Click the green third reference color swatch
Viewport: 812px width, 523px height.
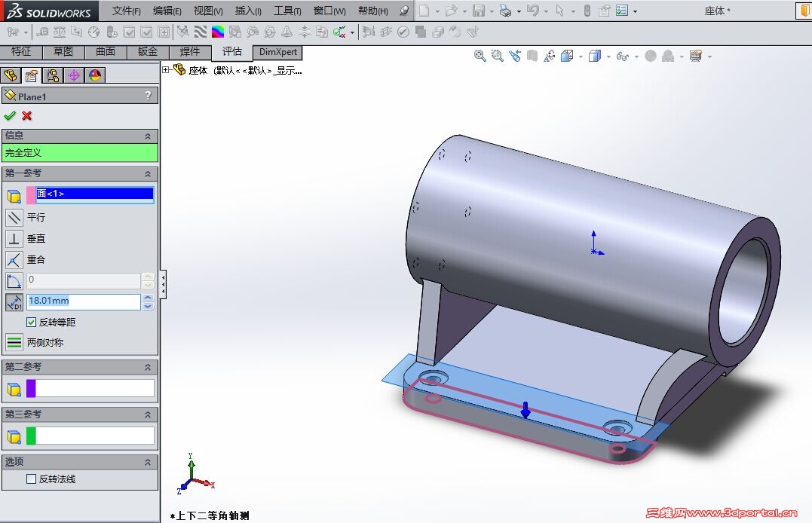point(31,436)
